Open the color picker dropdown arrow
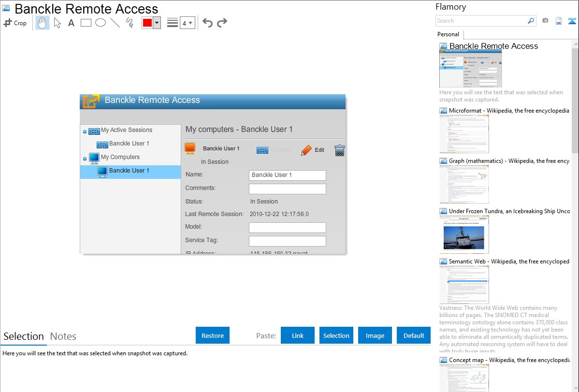The image size is (579, 392). (157, 23)
